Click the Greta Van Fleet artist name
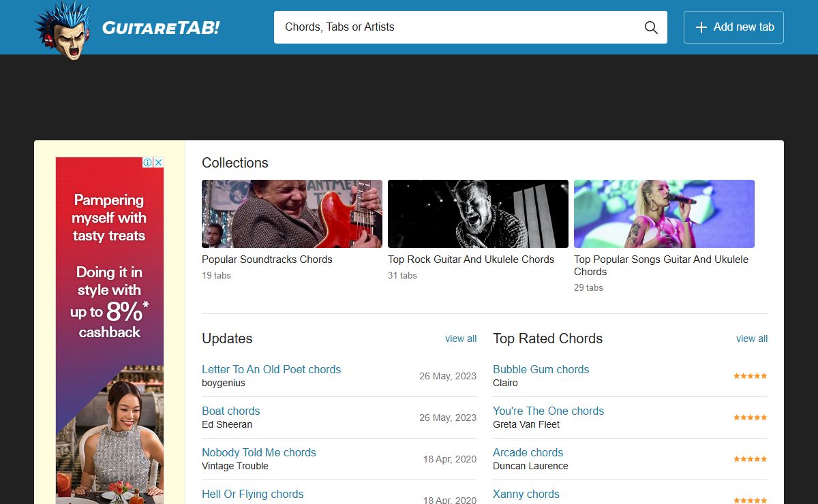 click(526, 424)
